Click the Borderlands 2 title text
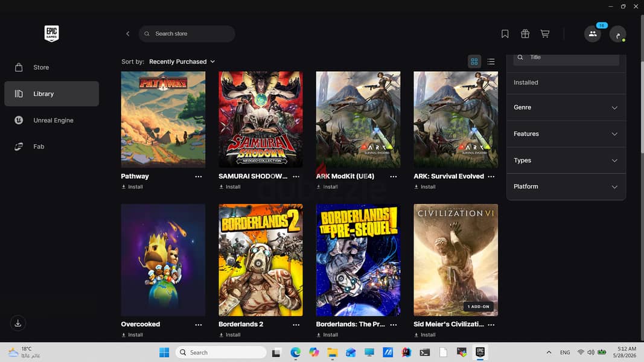The image size is (644, 362). point(241,324)
